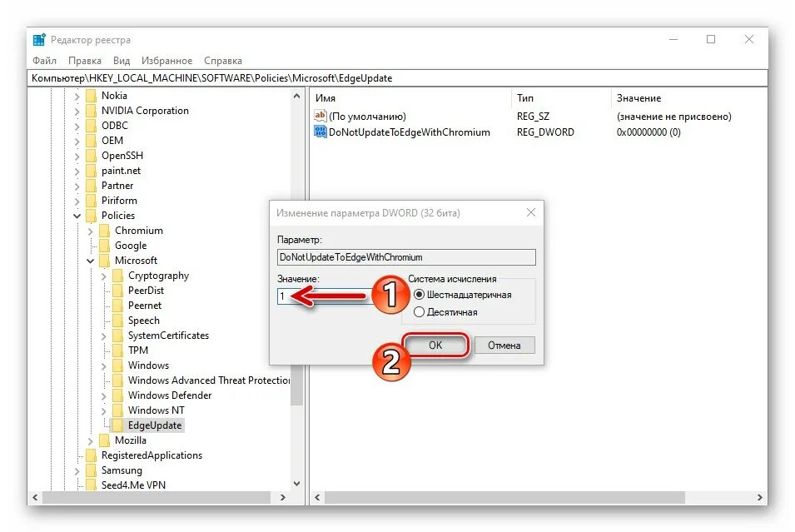Click the tree pane scroll-up arrow
The image size is (795, 532).
[x=296, y=96]
